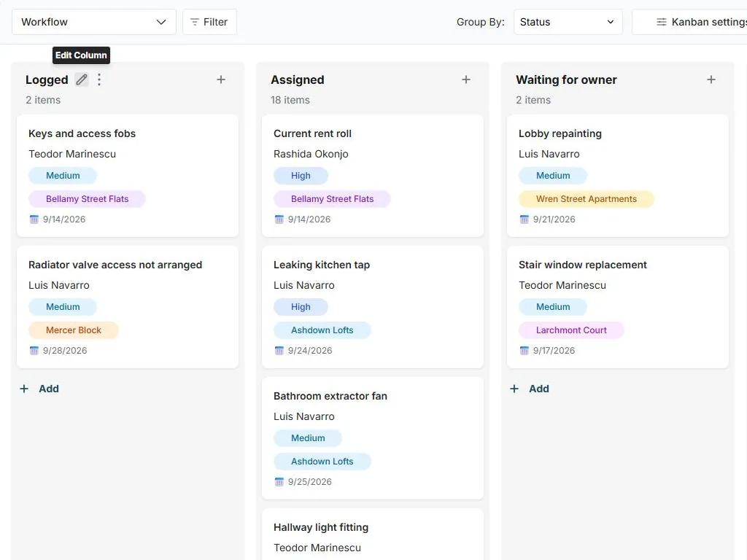Open the Leaking kitchen tap card
Screen dimensions: 747x560
click(373, 307)
